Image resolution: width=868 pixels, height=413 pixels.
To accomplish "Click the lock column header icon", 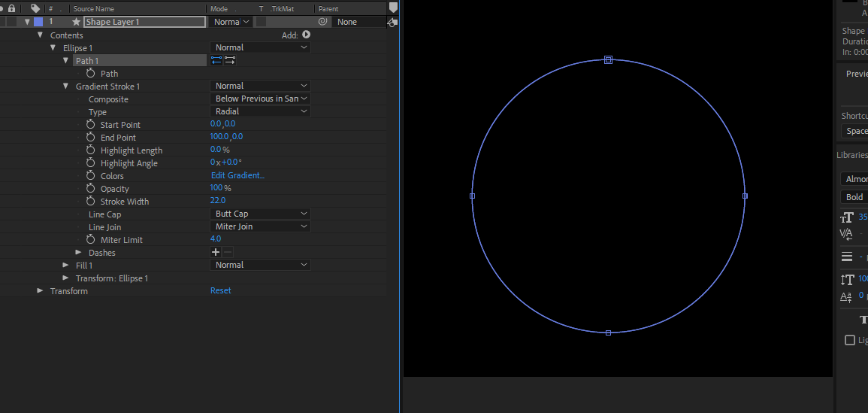I will coord(11,8).
